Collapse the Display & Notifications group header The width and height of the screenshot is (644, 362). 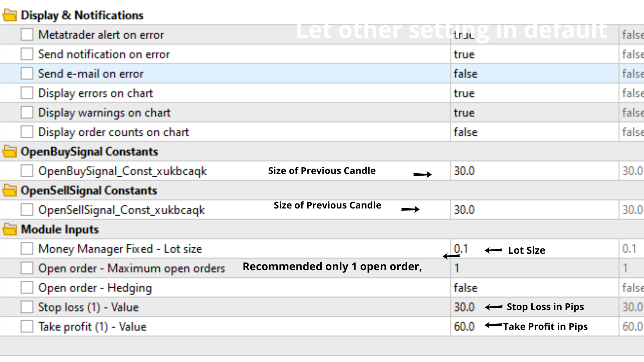coord(82,15)
